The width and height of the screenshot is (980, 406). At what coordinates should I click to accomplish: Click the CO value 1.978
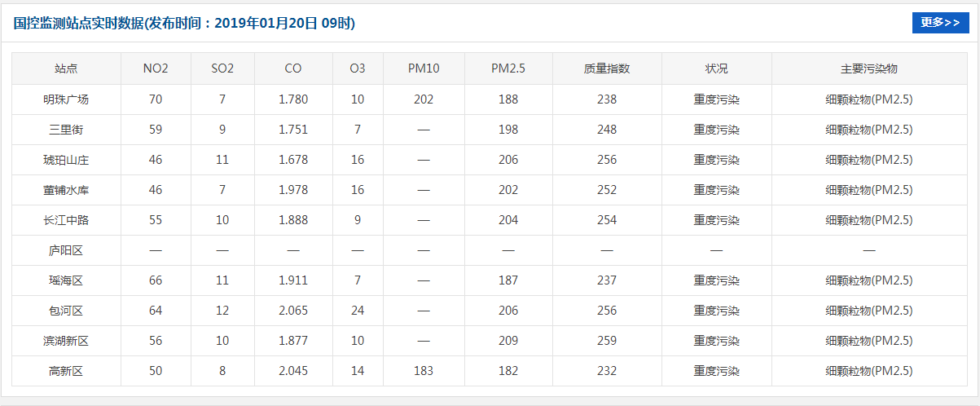point(293,190)
